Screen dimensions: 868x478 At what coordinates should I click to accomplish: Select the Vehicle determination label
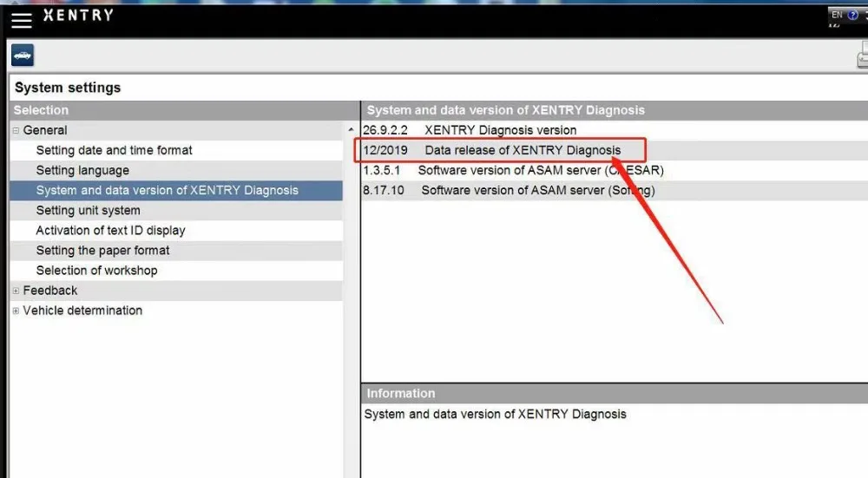(82, 311)
